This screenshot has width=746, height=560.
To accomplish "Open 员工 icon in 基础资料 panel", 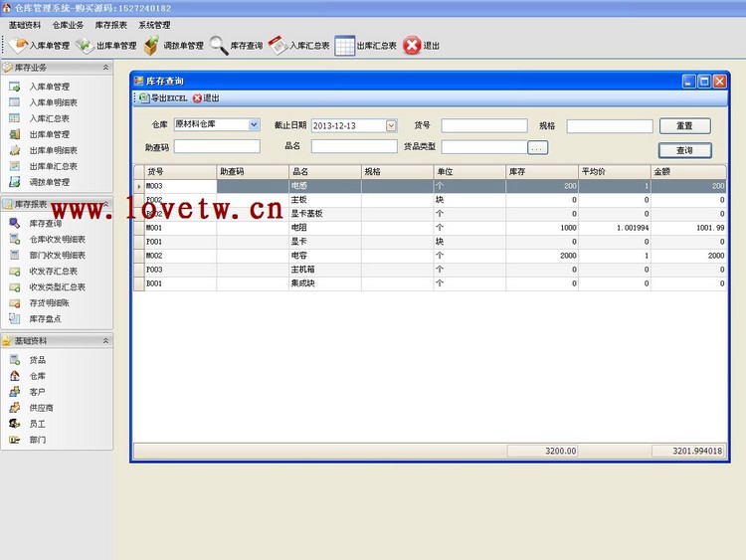I will tap(15, 424).
